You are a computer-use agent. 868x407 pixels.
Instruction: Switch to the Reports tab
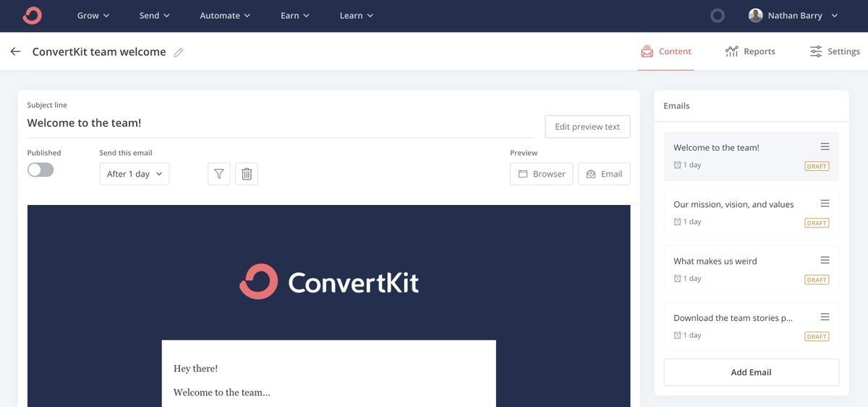pyautogui.click(x=750, y=51)
